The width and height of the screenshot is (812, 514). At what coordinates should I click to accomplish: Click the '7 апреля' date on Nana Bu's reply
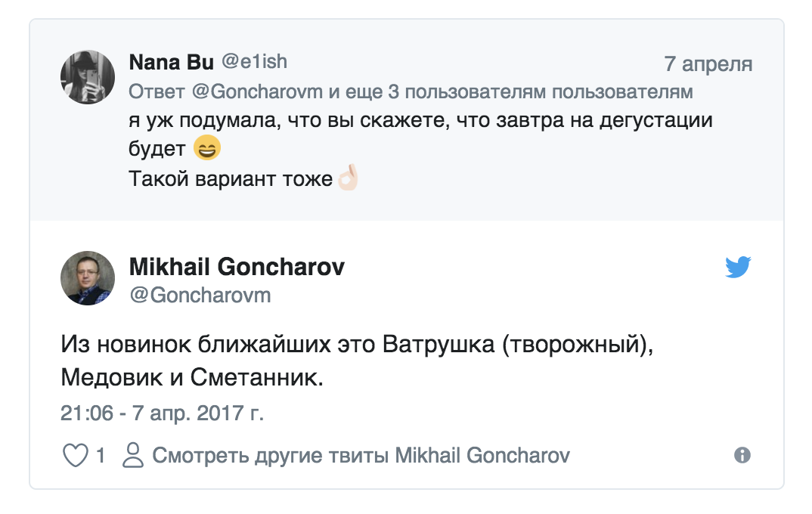pyautogui.click(x=708, y=64)
